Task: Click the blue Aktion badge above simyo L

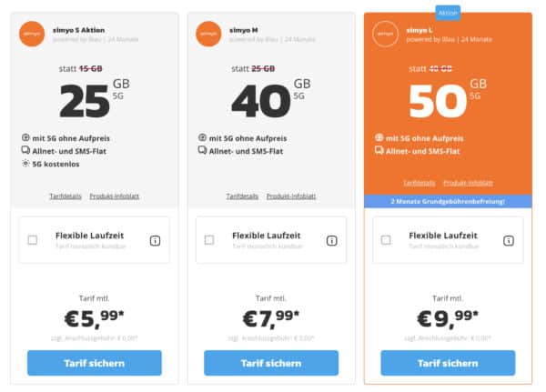Action: [x=448, y=13]
